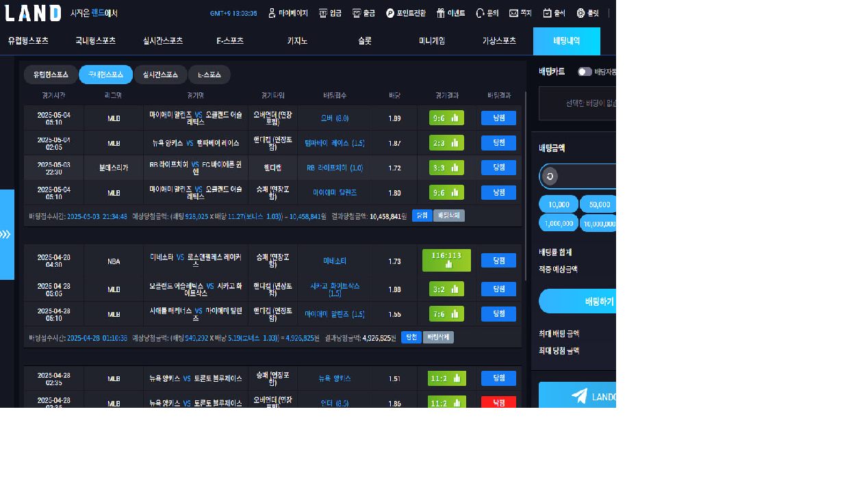
Task: Select 카지노 in main navigation
Action: [297, 41]
